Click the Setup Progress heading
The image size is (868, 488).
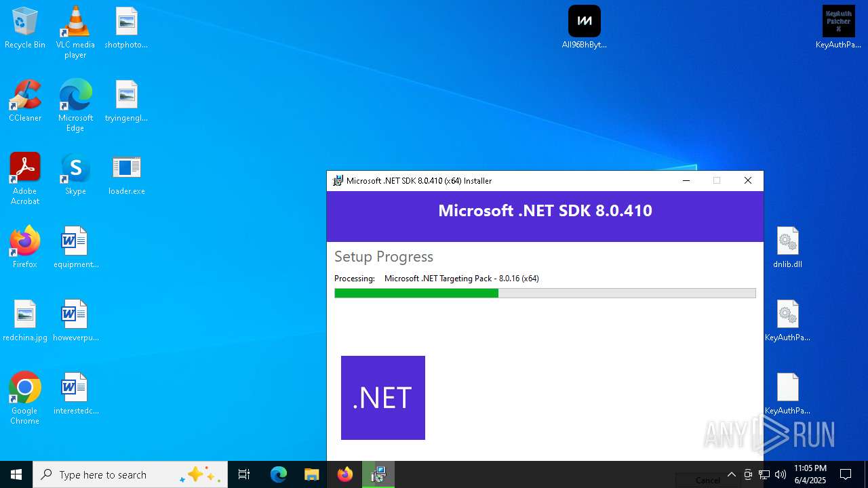click(384, 257)
